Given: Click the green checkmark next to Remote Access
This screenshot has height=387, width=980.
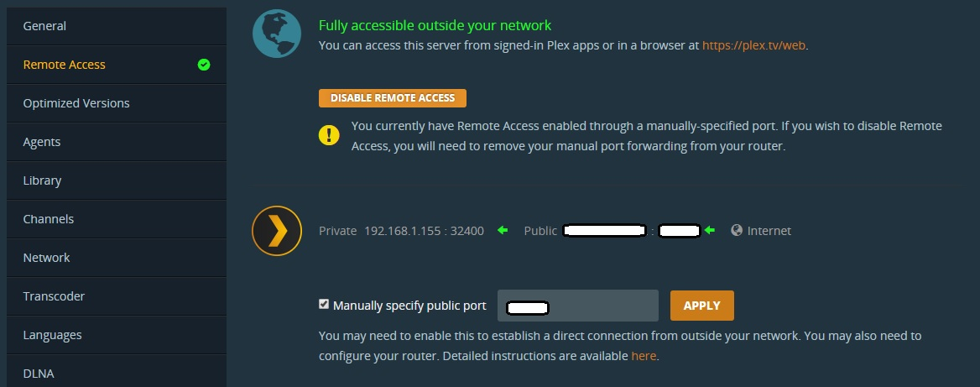Looking at the screenshot, I should (204, 65).
